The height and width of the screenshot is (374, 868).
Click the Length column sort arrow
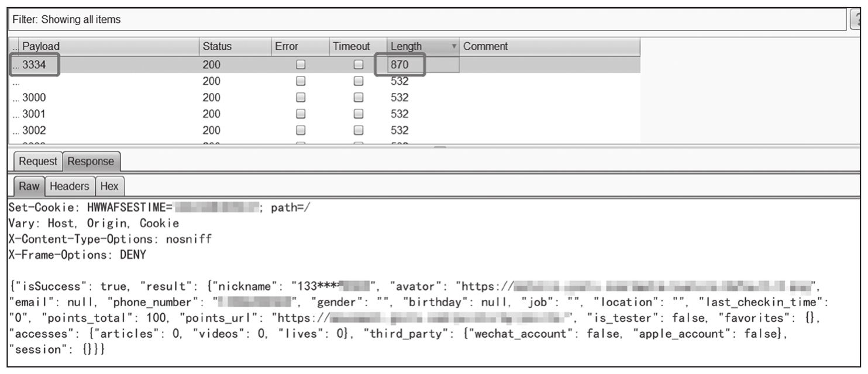click(x=453, y=47)
